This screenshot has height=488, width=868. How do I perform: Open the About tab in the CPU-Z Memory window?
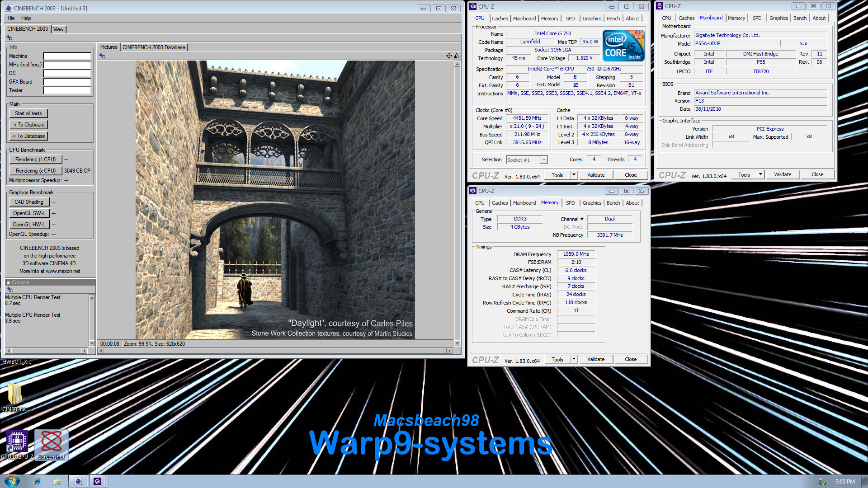(632, 203)
